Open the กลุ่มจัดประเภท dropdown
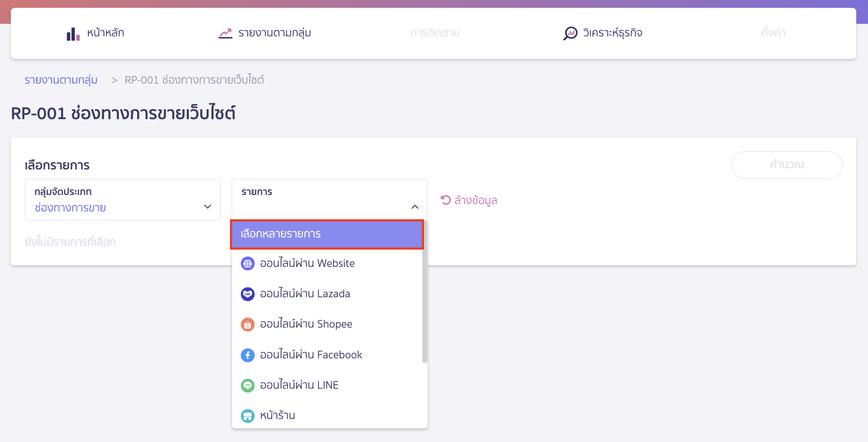 click(123, 200)
